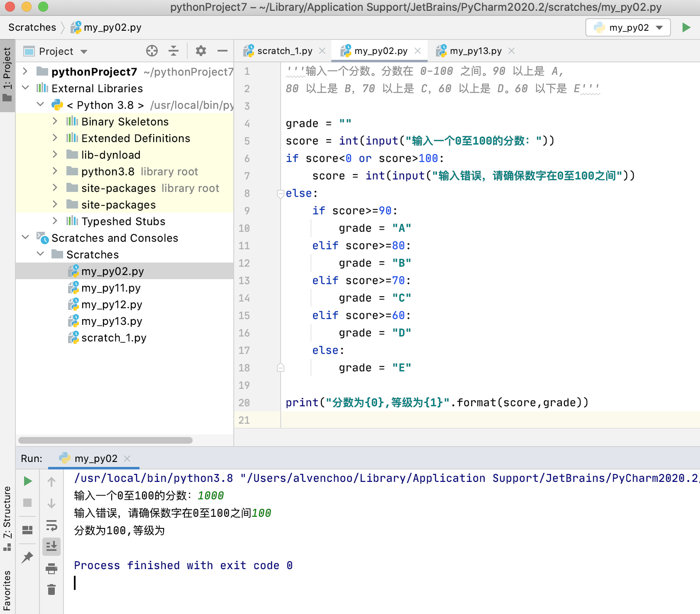Collapse Scratches and Consoles node
700x614 pixels.
coord(25,238)
